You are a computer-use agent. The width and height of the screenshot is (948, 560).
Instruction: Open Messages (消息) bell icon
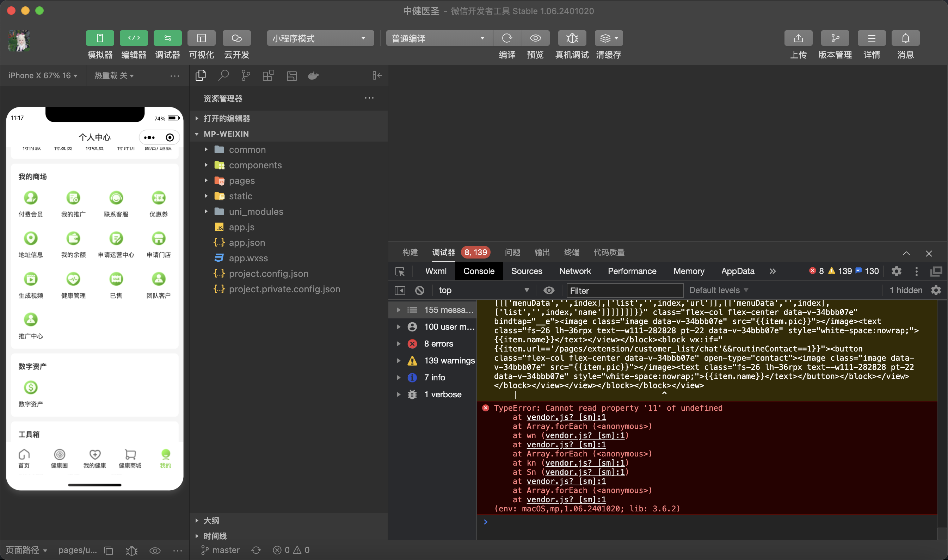[x=905, y=38]
